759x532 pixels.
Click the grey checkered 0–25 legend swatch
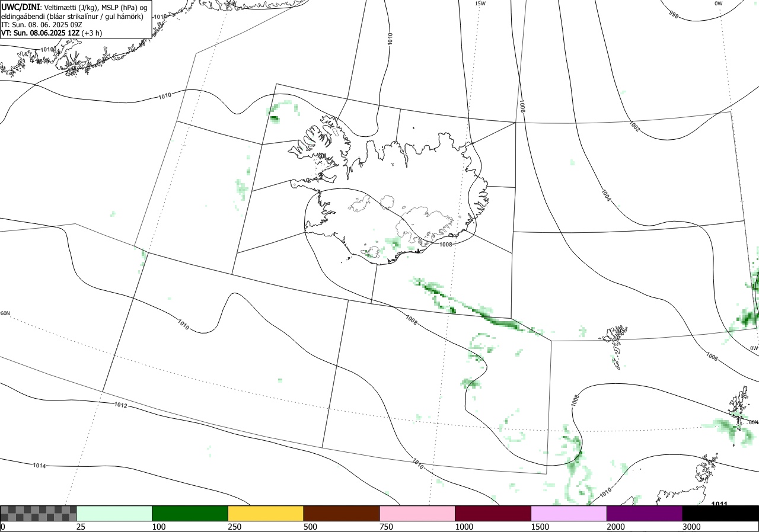[x=39, y=513]
